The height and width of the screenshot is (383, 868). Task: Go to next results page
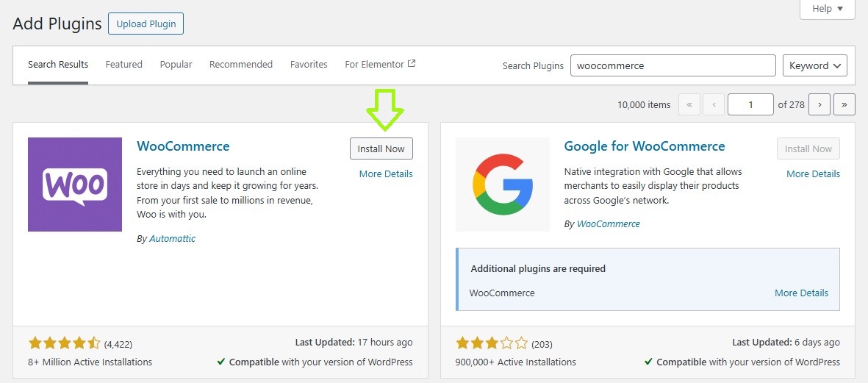click(x=819, y=104)
